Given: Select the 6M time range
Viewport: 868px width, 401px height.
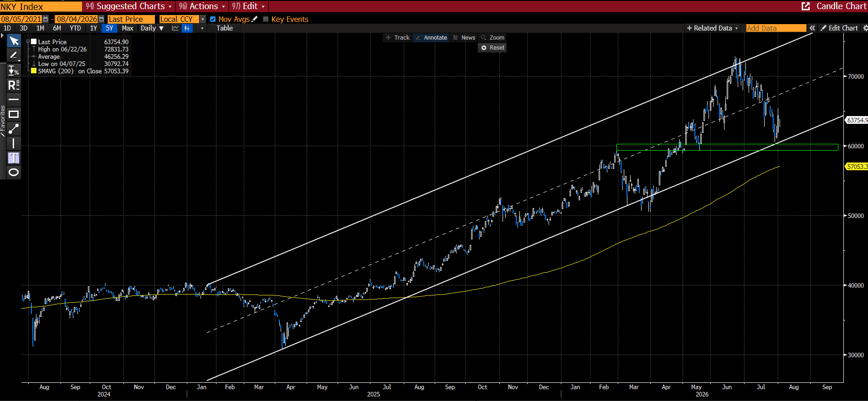Looking at the screenshot, I should coord(57,28).
